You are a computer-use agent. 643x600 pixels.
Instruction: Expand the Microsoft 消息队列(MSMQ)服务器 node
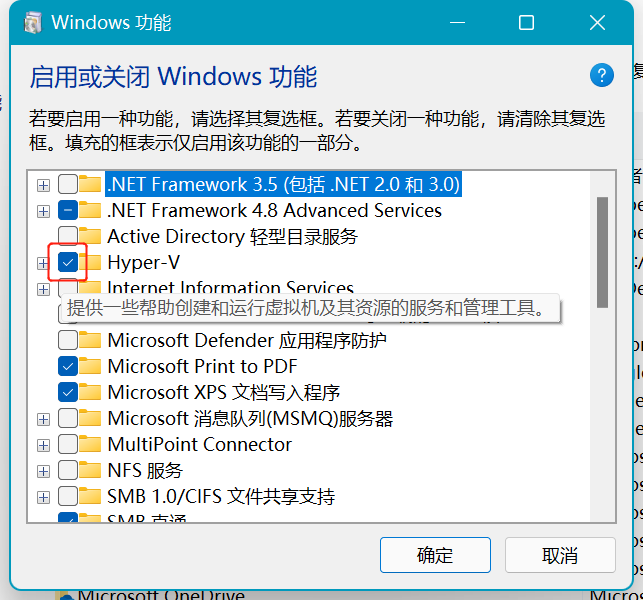(x=43, y=418)
